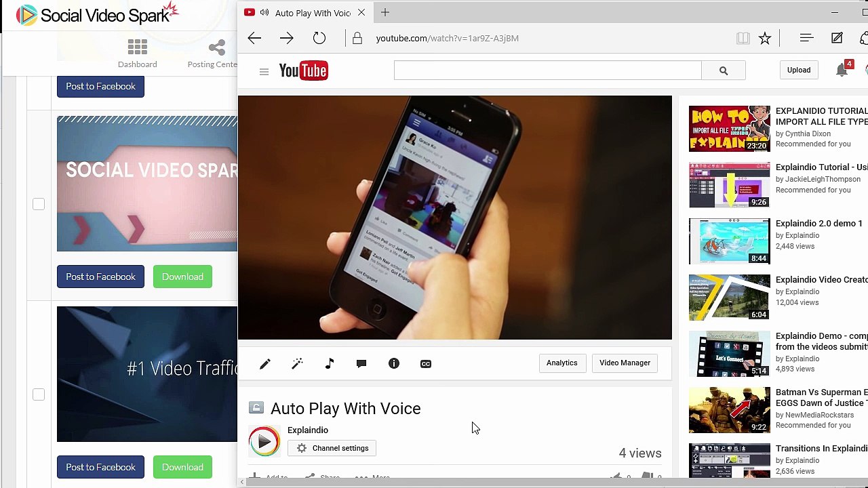Reload the YouTube page

point(319,39)
